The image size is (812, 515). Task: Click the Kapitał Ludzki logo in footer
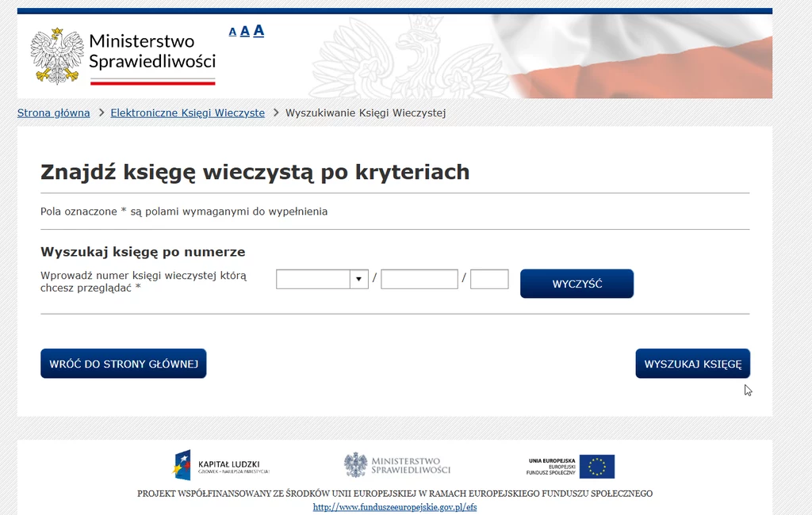click(x=222, y=465)
